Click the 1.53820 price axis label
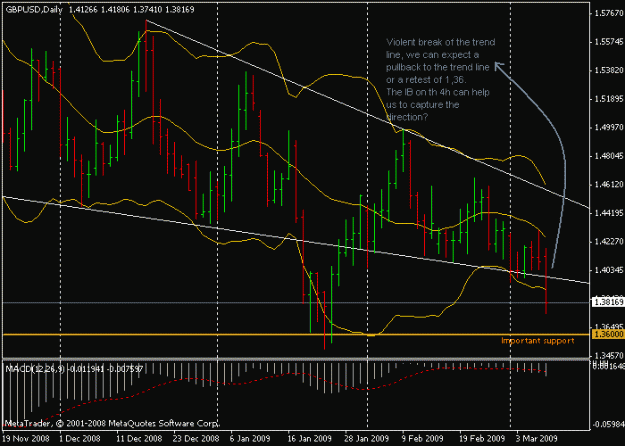Image resolution: width=625 pixels, height=446 pixels. point(609,71)
